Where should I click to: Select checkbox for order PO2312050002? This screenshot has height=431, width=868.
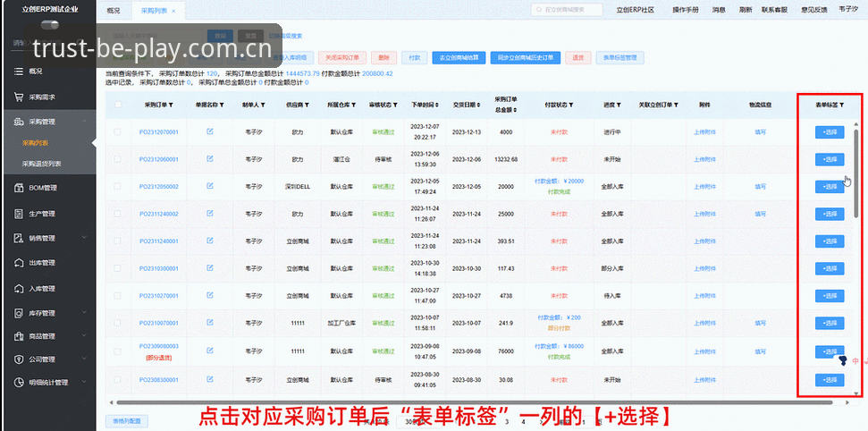pyautogui.click(x=117, y=186)
